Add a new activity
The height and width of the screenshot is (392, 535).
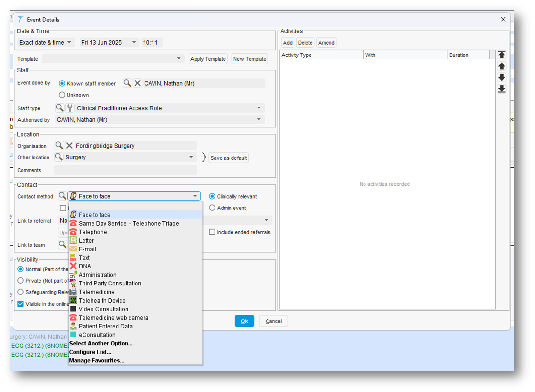(x=288, y=43)
